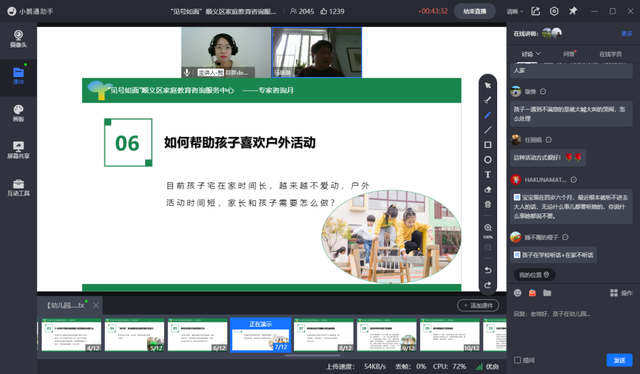Zoom out with the dimmed magnifier icon

point(488,247)
